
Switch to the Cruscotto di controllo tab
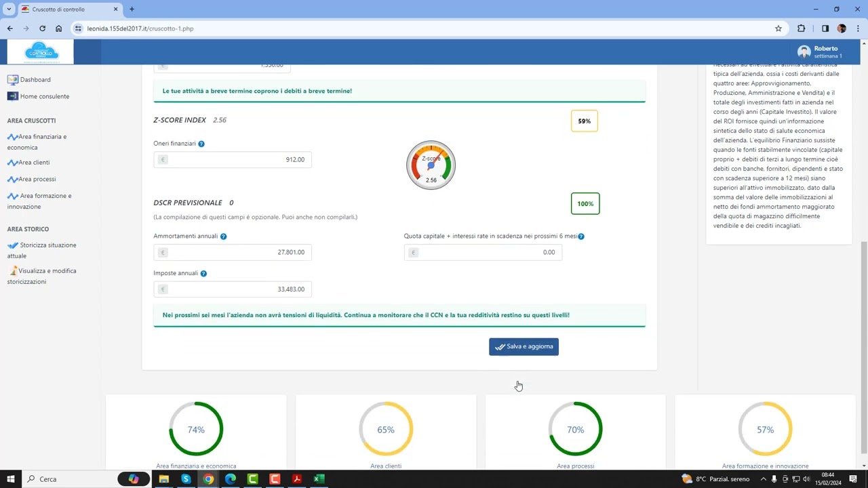pyautogui.click(x=66, y=9)
